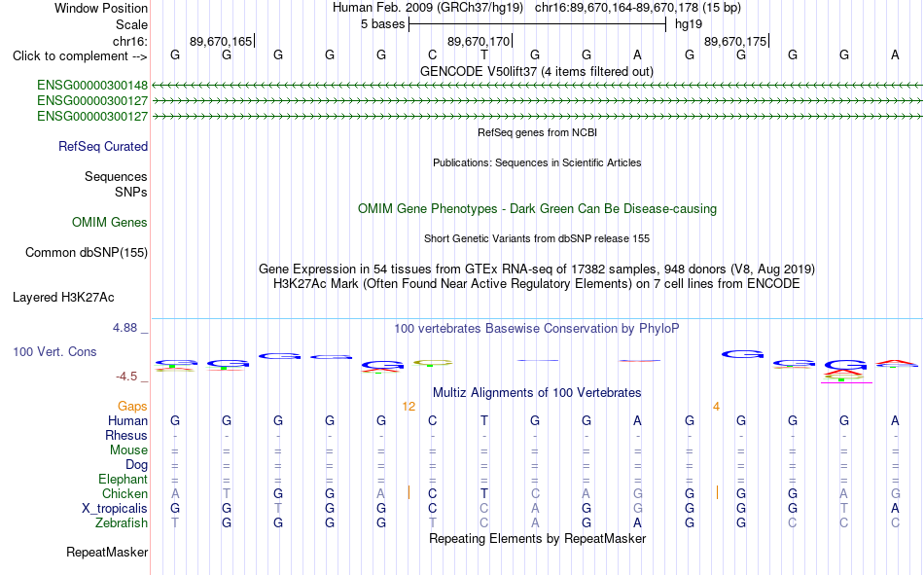The height and width of the screenshot is (575, 924).
Task: Open 'GENCODE V50lift37 (4 items filtered out)' title
Action: tap(537, 72)
